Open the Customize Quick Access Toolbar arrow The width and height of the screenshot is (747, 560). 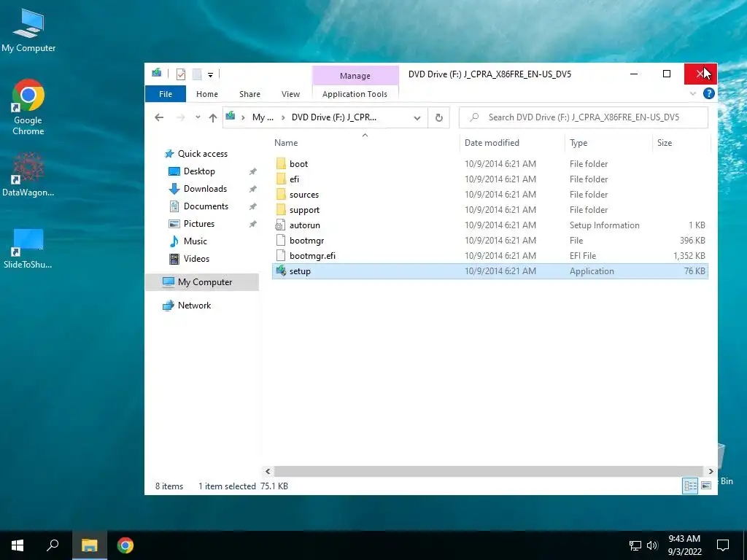[x=210, y=75]
